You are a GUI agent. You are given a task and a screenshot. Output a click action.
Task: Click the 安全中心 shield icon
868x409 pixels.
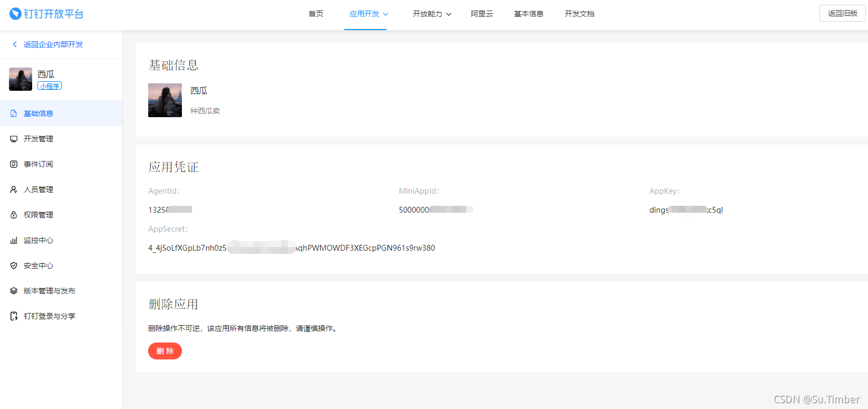point(14,265)
